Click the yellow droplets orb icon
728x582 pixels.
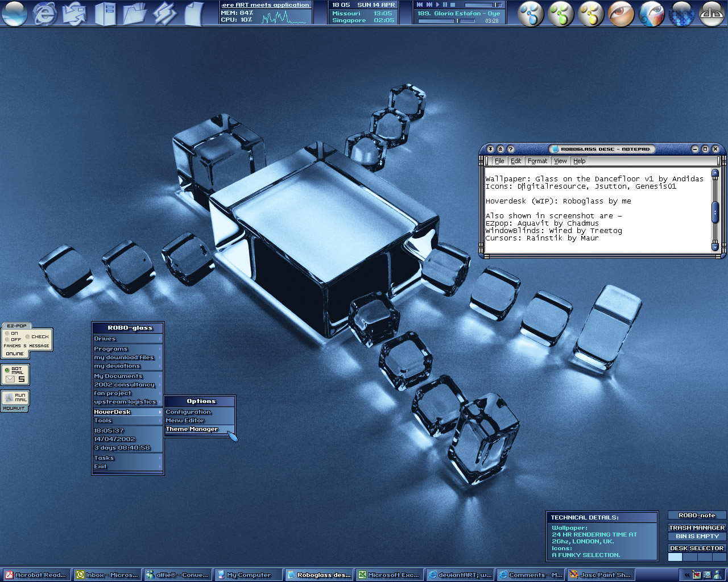point(591,14)
